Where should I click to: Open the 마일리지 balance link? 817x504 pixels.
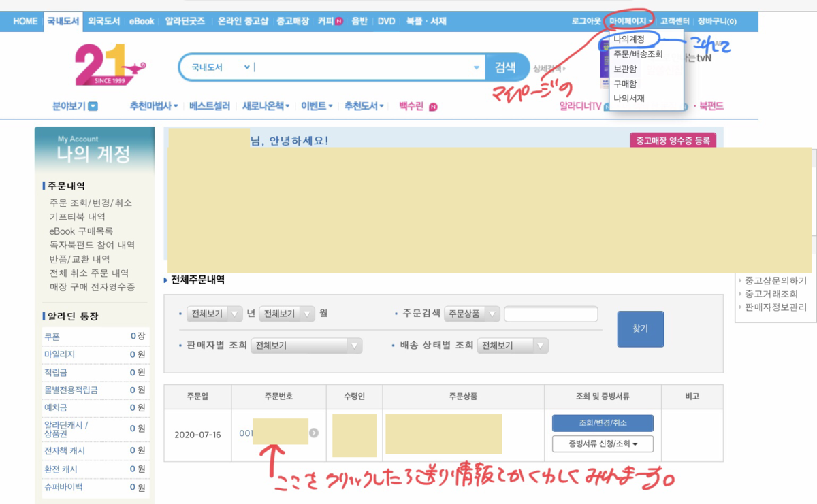(61, 354)
